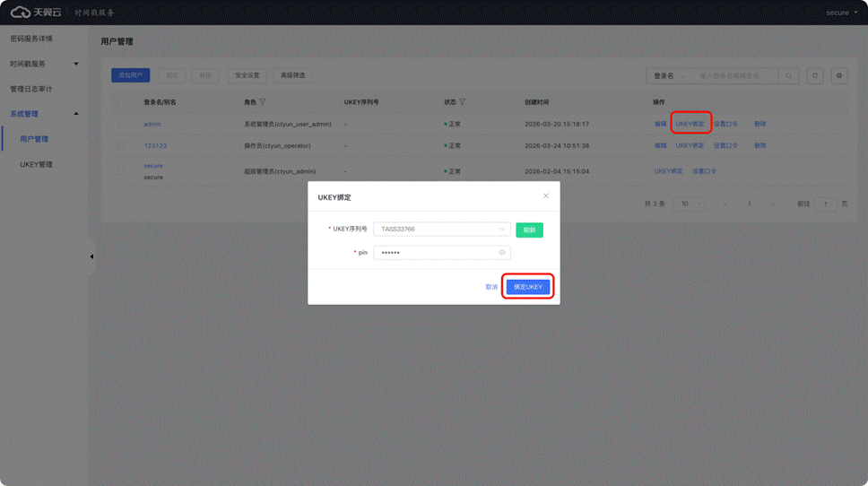Image resolution: width=868 pixels, height=486 pixels.
Task: Confirm with the 绑定UKEY button
Action: click(527, 287)
